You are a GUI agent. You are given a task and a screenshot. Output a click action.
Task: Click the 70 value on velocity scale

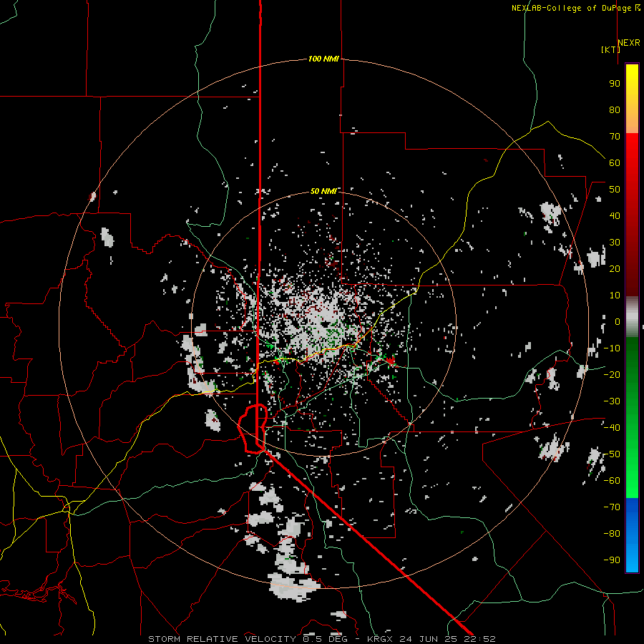coord(615,137)
